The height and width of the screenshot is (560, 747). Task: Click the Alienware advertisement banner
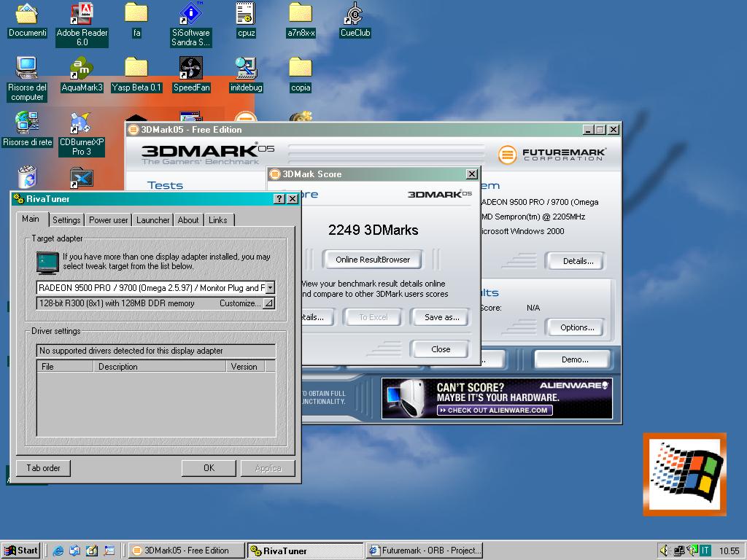coord(497,399)
